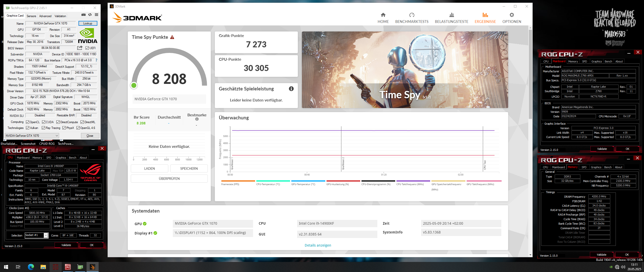Toggle the OpenCL checkbox
Image resolution: width=644 pixels, height=272 pixels.
pyautogui.click(x=27, y=122)
